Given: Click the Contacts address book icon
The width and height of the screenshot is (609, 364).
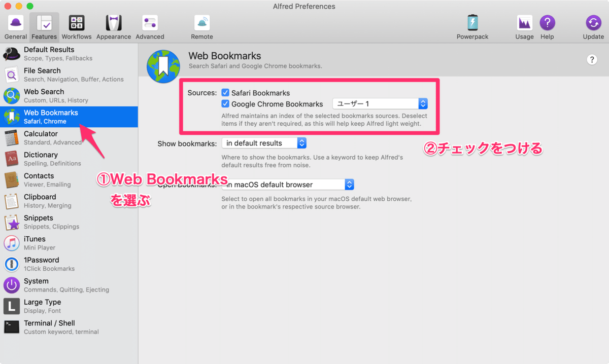Looking at the screenshot, I should tap(12, 180).
